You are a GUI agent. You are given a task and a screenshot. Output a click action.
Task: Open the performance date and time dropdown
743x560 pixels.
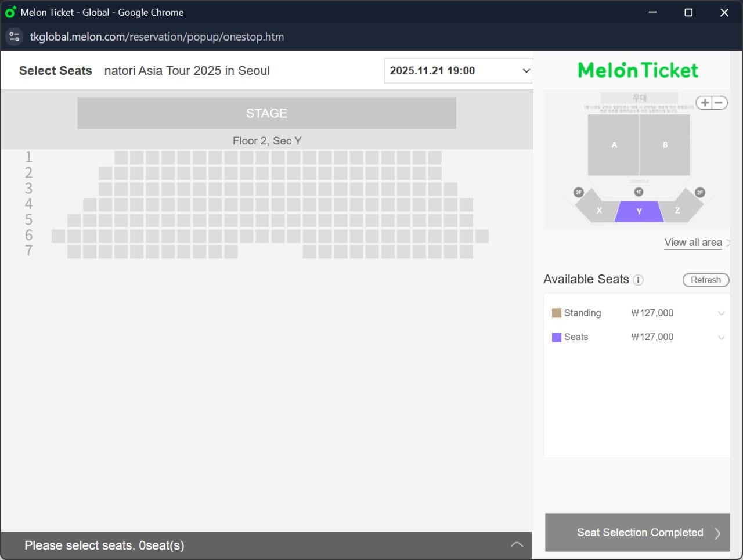point(458,70)
